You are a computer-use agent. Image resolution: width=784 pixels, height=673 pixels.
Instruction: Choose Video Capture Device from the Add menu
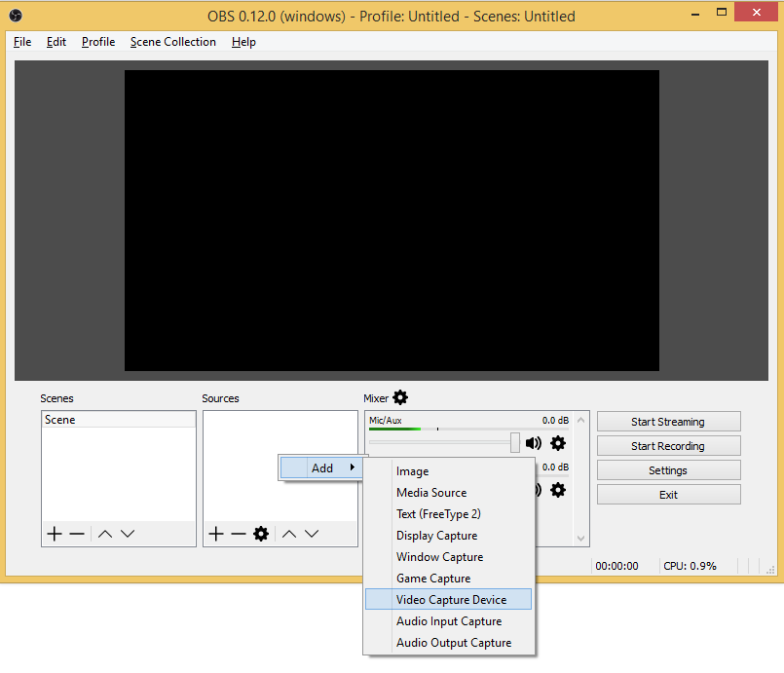[451, 600]
